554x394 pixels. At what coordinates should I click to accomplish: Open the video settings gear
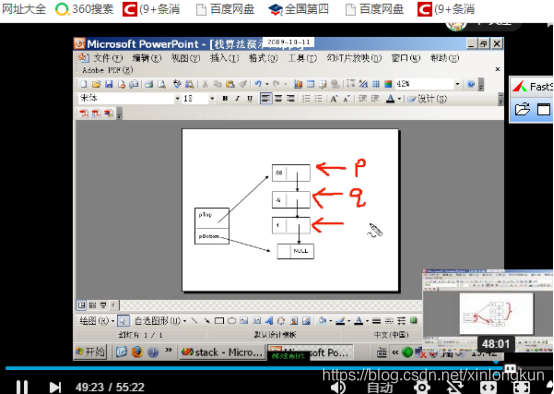(x=422, y=387)
